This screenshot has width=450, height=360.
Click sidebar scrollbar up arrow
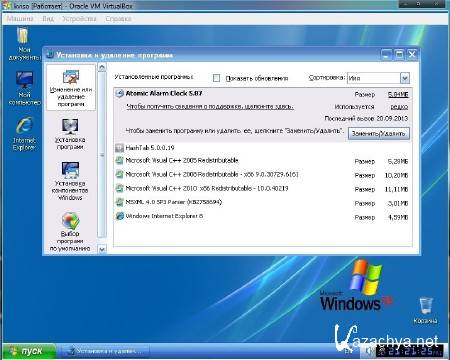tap(102, 68)
